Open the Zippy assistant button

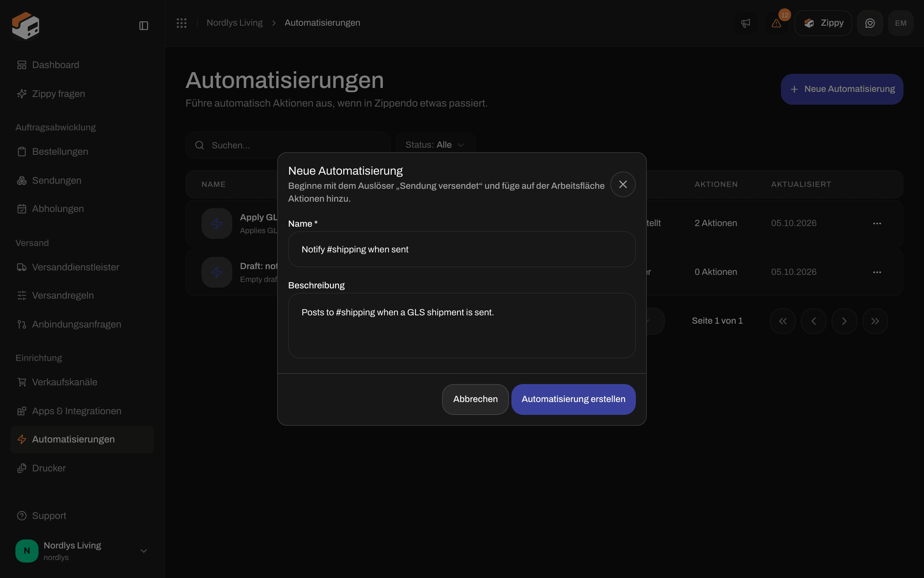pyautogui.click(x=823, y=23)
